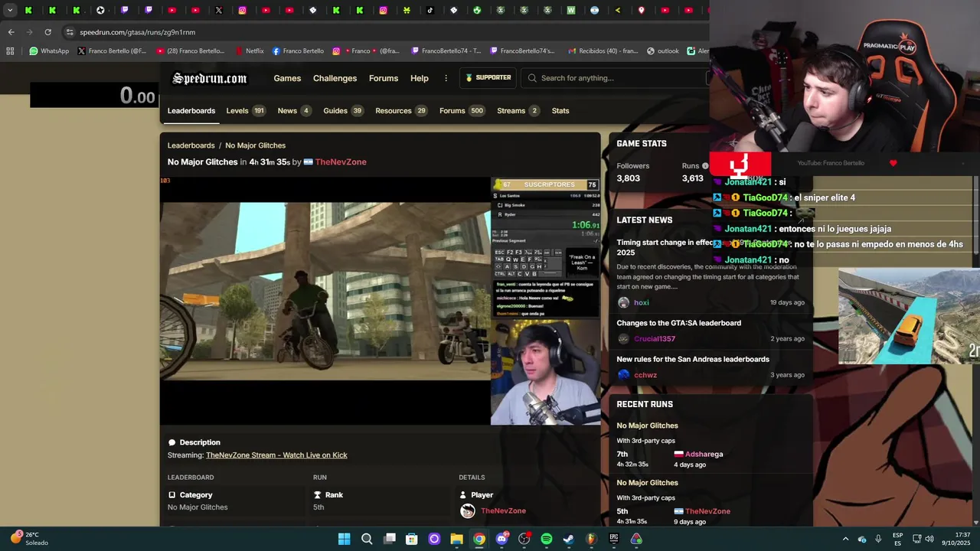
Task: Open hoxi author profile
Action: [x=641, y=303]
